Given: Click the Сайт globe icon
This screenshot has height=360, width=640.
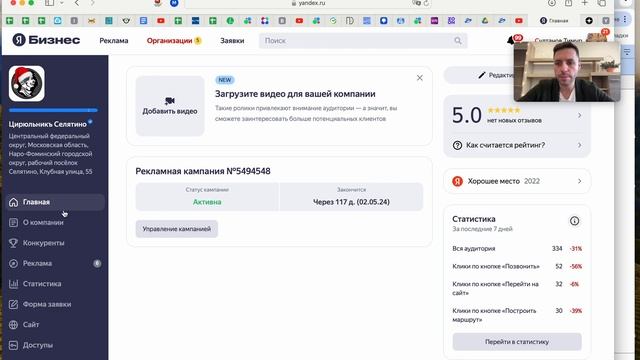Looking at the screenshot, I should pos(13,324).
